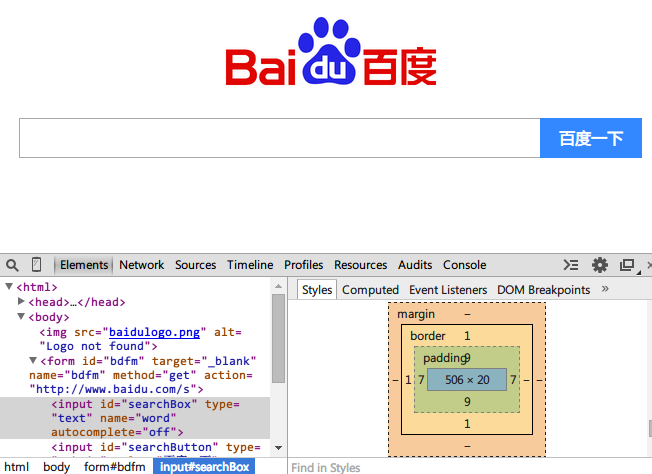Image resolution: width=652 pixels, height=474 pixels.
Task: Select the input searchButton DOM node
Action: 156,447
